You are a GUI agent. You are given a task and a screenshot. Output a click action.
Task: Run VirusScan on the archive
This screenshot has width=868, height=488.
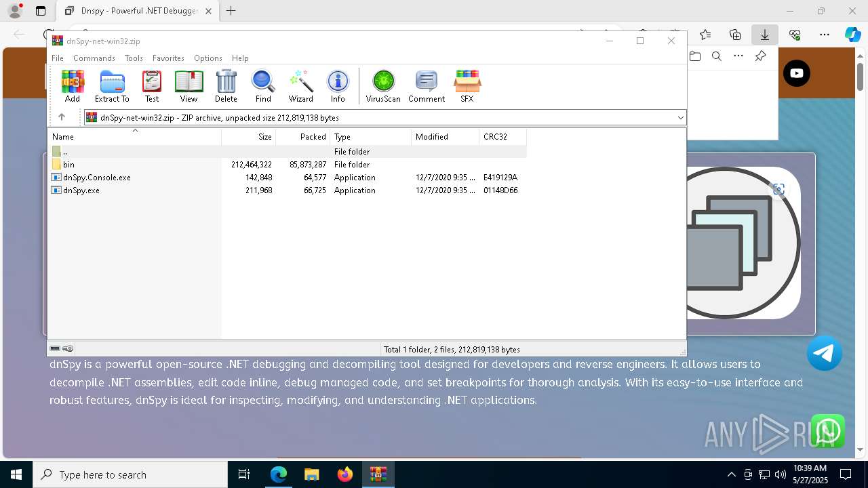[383, 86]
